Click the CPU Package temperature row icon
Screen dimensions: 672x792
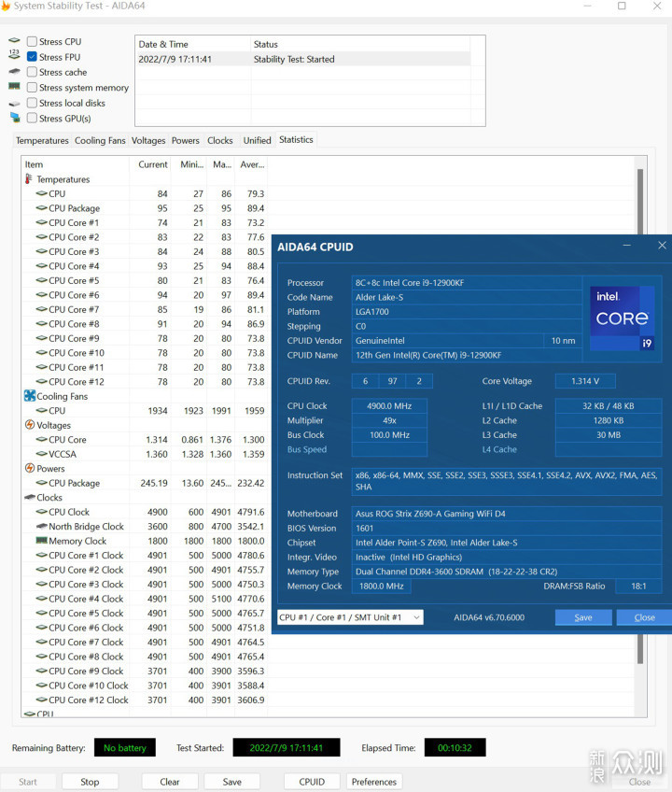tap(42, 207)
